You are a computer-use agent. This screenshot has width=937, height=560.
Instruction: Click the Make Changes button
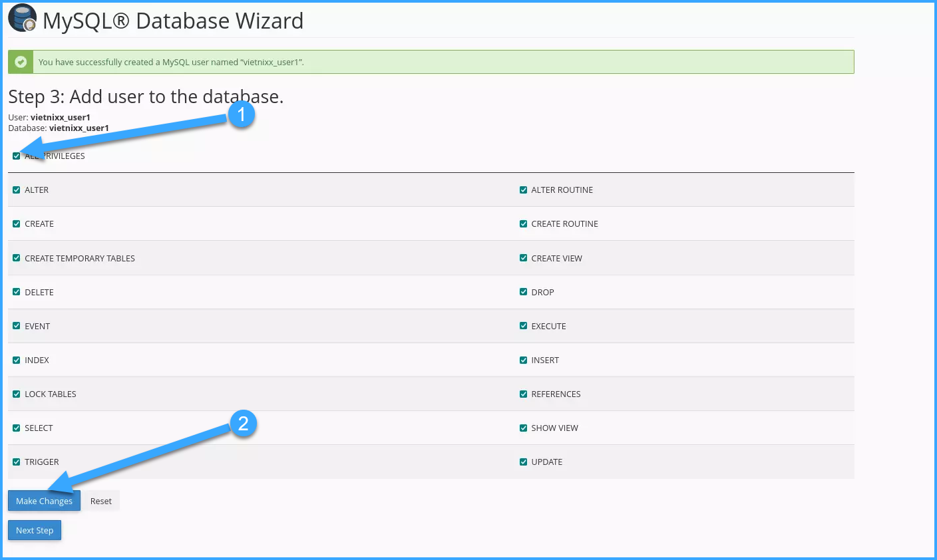44,501
